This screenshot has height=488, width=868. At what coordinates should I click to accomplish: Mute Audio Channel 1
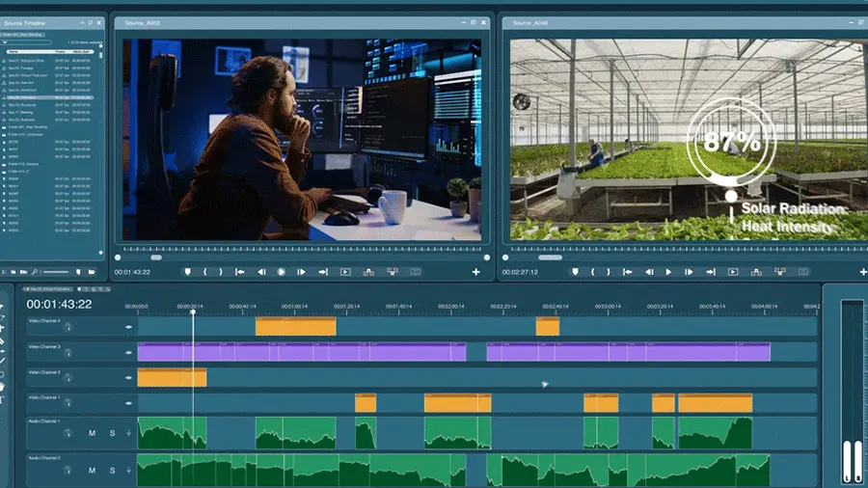click(93, 433)
